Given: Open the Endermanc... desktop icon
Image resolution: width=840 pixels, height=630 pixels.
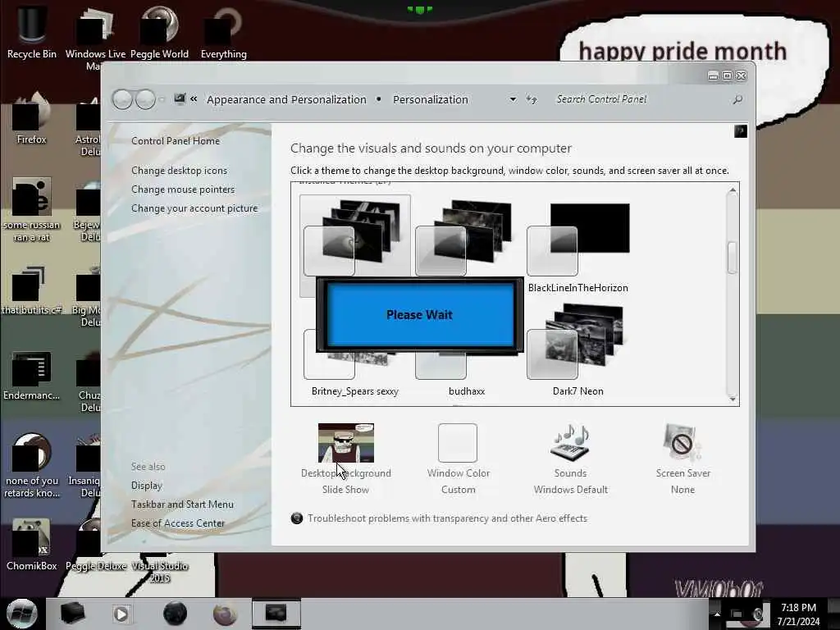Looking at the screenshot, I should pos(32,375).
